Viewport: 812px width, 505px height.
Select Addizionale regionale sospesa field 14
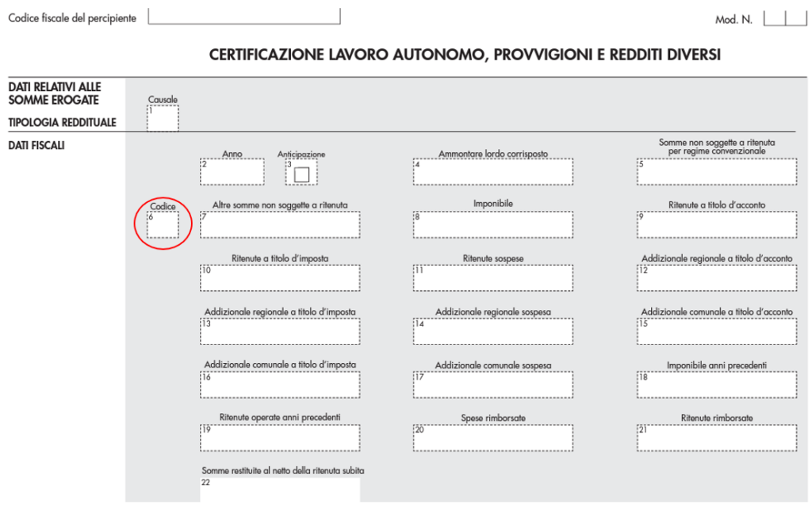click(493, 331)
